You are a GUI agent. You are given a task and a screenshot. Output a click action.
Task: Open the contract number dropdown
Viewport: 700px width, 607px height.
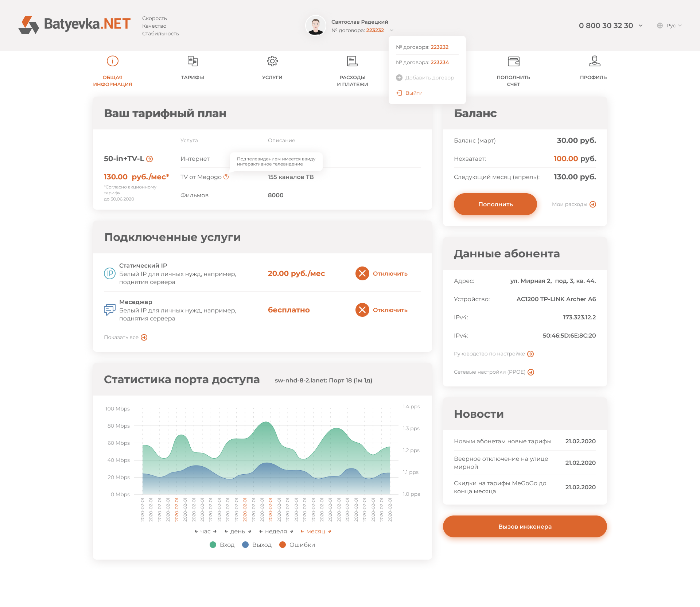point(391,31)
